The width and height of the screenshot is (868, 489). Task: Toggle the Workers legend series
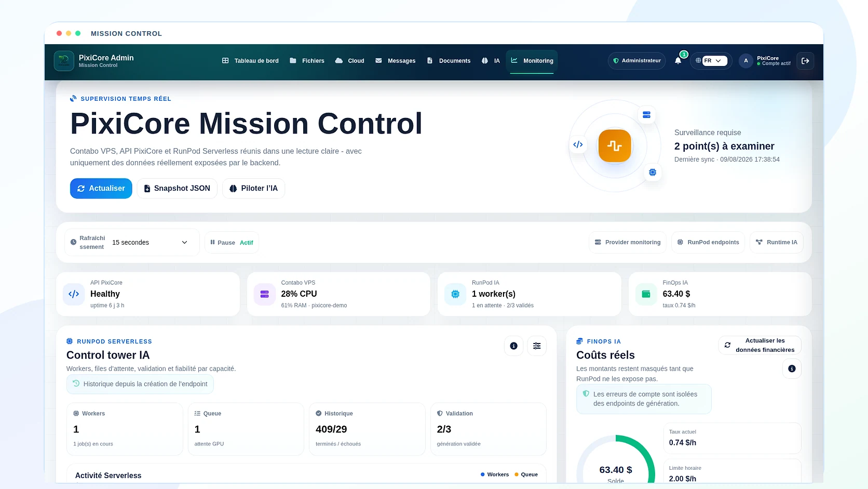495,474
